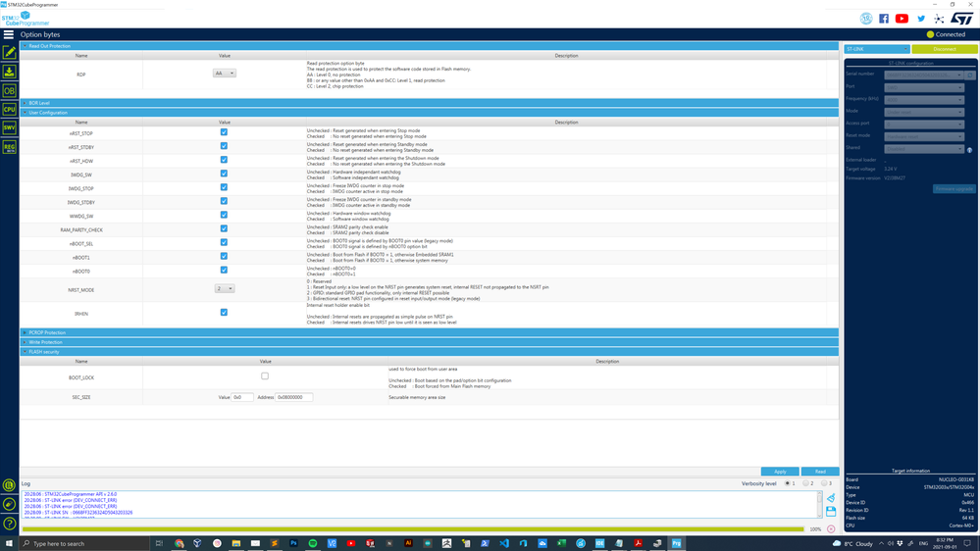Click the Read option bytes button
Viewport: 980px width, 551px height.
pos(820,472)
